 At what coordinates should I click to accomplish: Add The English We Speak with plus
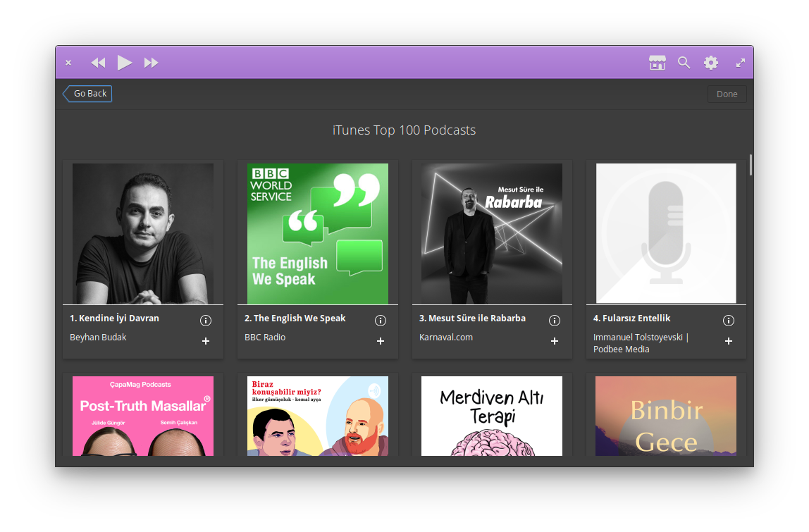click(x=381, y=341)
